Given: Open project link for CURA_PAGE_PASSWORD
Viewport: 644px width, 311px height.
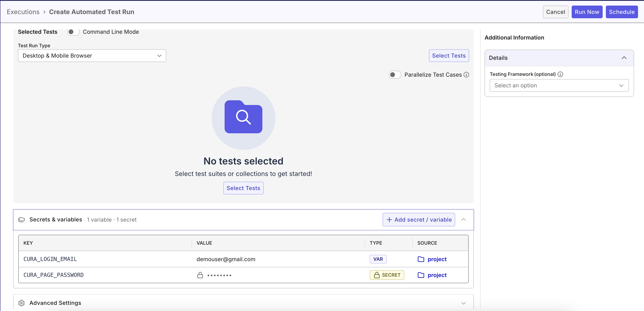Looking at the screenshot, I should (x=437, y=275).
